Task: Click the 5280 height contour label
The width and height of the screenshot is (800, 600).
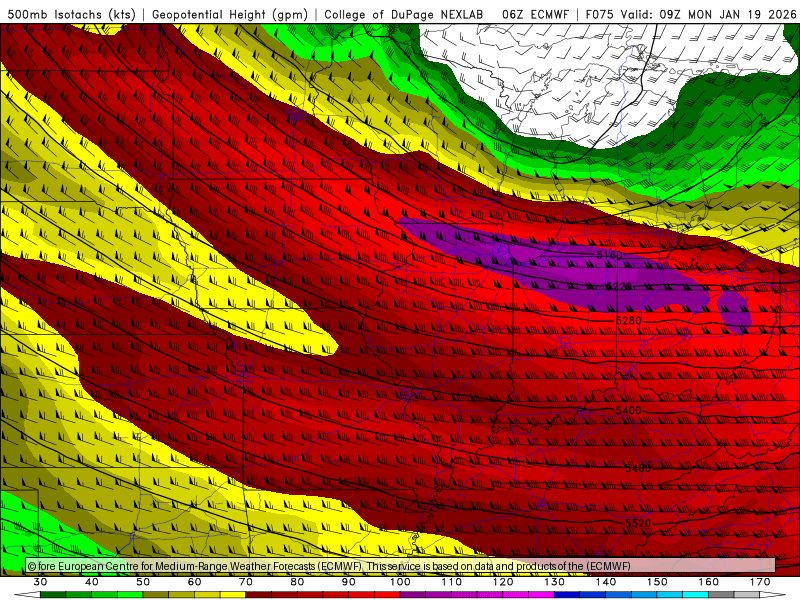Action: point(629,320)
